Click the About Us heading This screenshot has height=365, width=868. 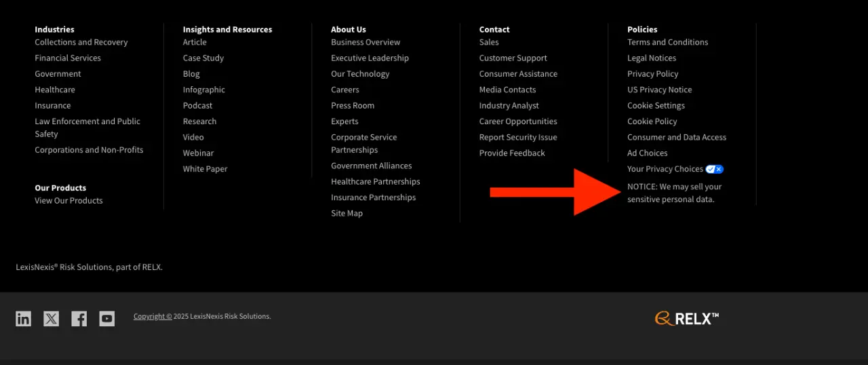[348, 29]
